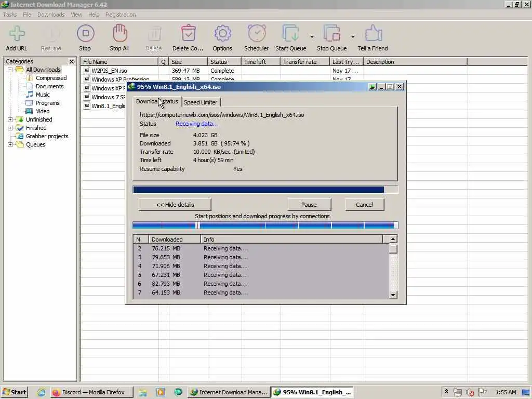Click the Tell a Friend thumbs-up icon
Screen dimensions: 532x399
(x=373, y=33)
